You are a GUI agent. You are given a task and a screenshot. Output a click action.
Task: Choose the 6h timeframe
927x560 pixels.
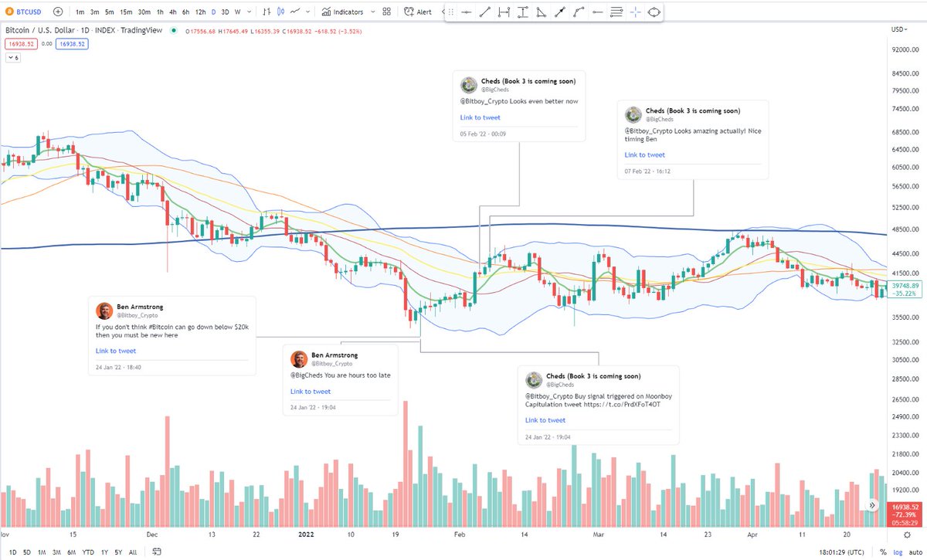[x=186, y=12]
